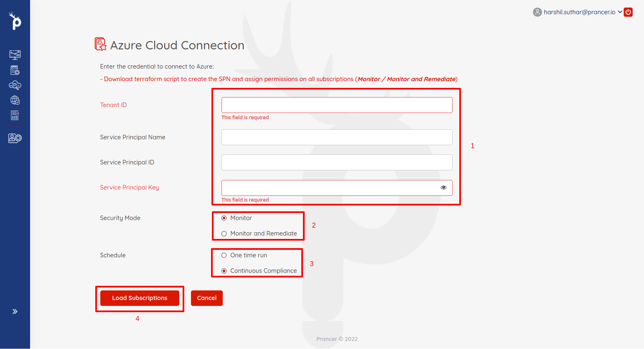Viewport: 644px width, 349px height.
Task: Open the user settings sidebar icon
Action: [x=15, y=138]
